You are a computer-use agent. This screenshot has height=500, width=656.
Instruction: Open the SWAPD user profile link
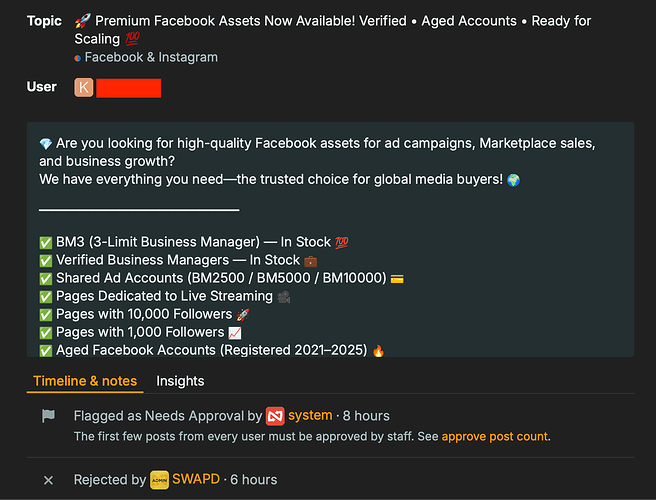(x=196, y=479)
